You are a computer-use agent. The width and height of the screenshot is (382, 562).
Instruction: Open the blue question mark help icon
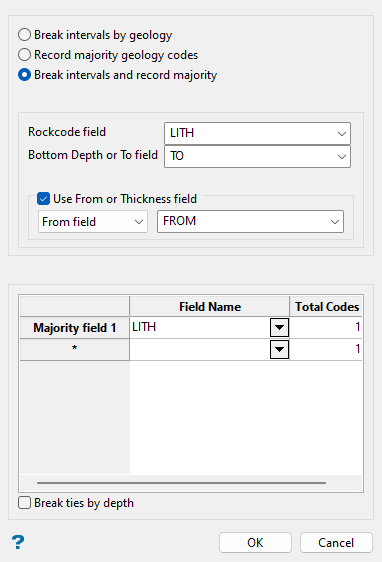click(x=18, y=542)
